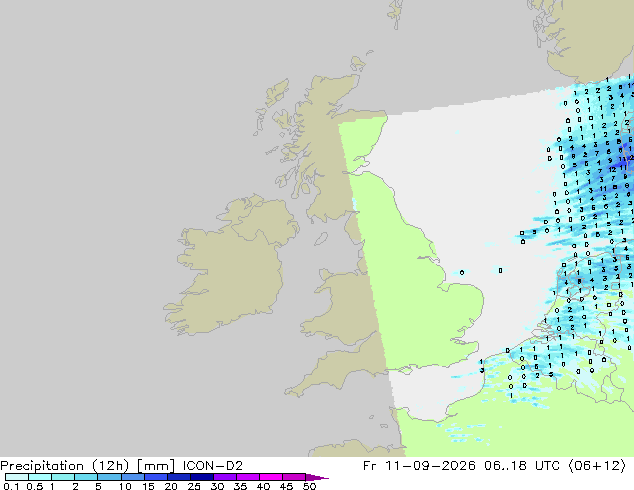
Task: Click the Faroe Islands at the top
Action: (395, 12)
